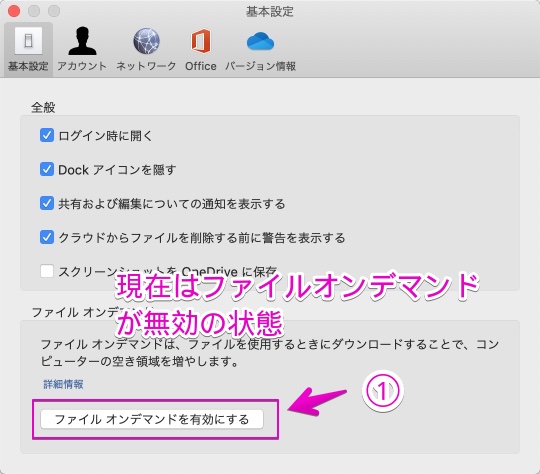Click ファイル オンデマンドを有効にする button
The width and height of the screenshot is (540, 474).
[152, 419]
